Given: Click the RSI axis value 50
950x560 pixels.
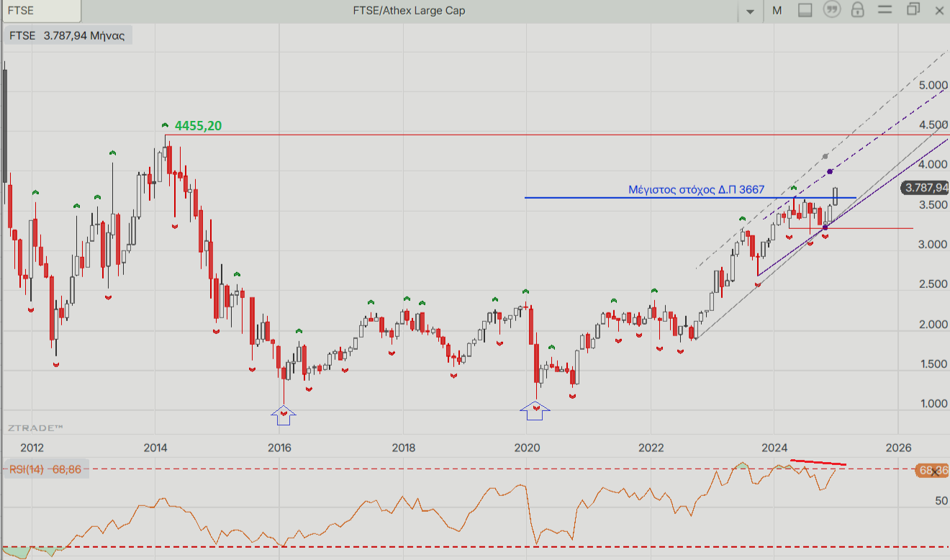Looking at the screenshot, I should tap(941, 500).
